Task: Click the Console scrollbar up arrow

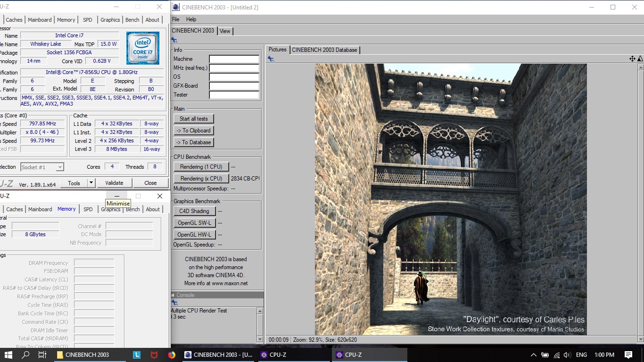Action: click(x=260, y=311)
